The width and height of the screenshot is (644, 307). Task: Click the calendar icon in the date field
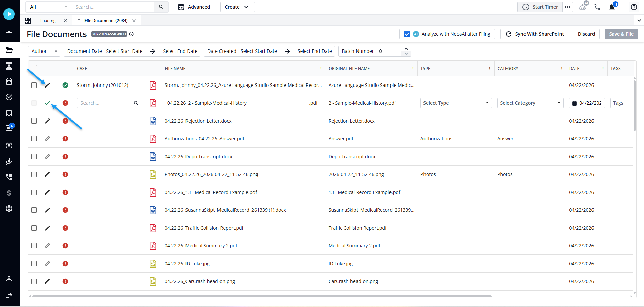point(574,103)
